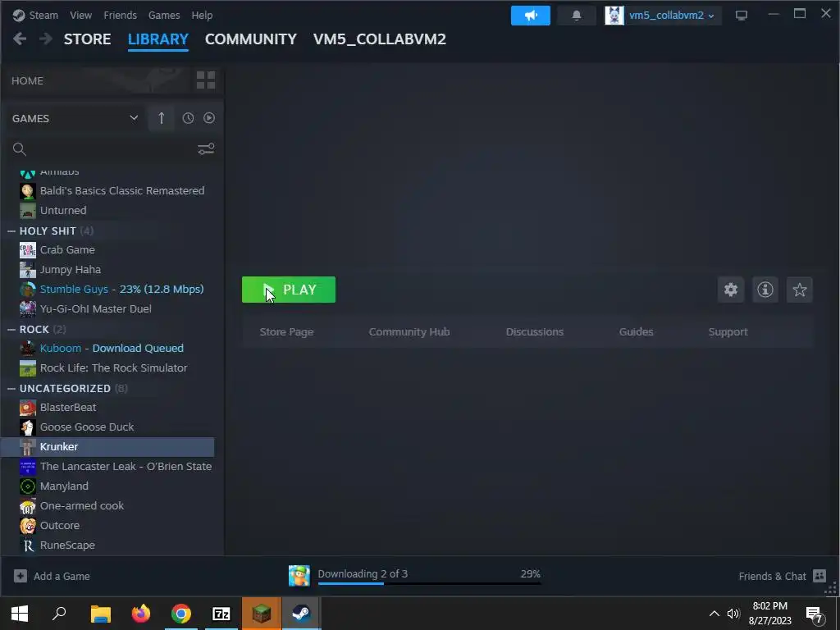Switch library to grid view icon
Viewport: 840px width, 630px height.
206,80
